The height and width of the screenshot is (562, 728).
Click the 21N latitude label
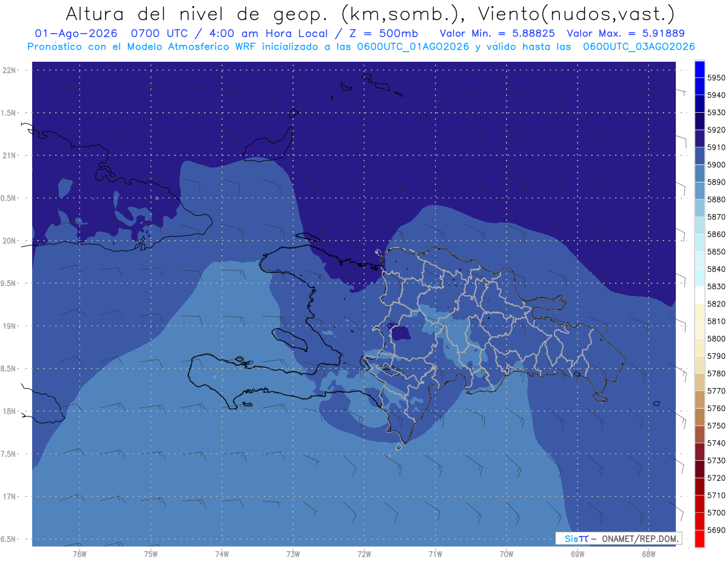tap(9, 156)
